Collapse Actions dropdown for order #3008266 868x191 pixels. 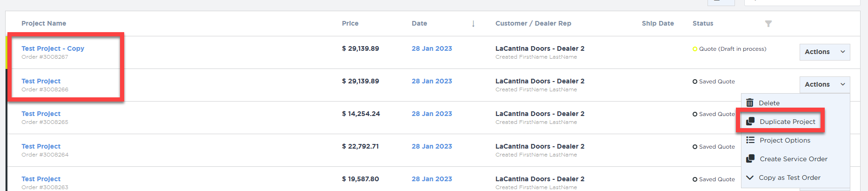click(825, 85)
